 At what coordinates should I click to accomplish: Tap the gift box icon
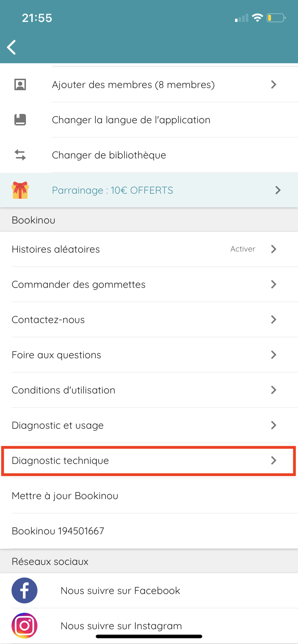[x=20, y=190]
